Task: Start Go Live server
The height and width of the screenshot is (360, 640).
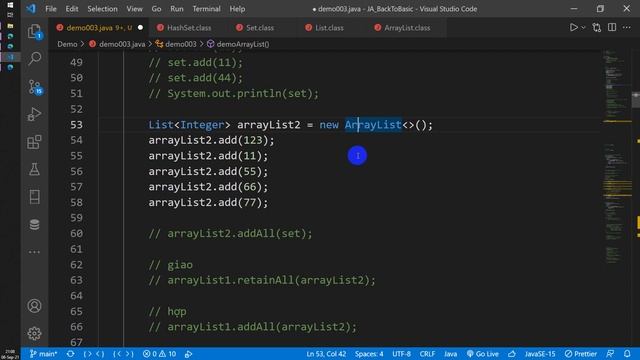Action: click(x=483, y=354)
